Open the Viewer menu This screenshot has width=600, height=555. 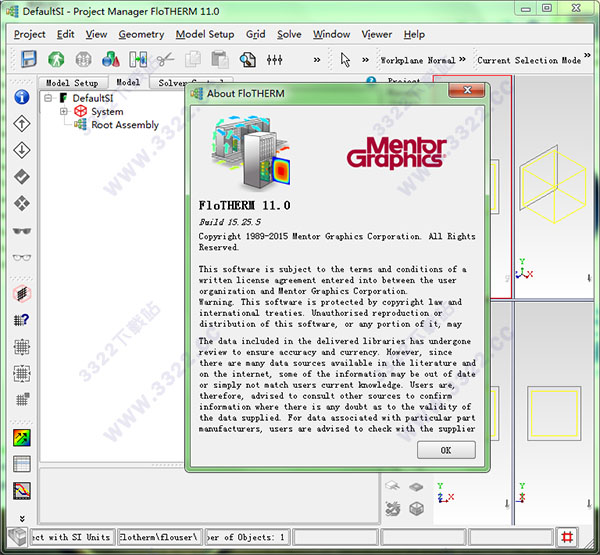tap(377, 34)
